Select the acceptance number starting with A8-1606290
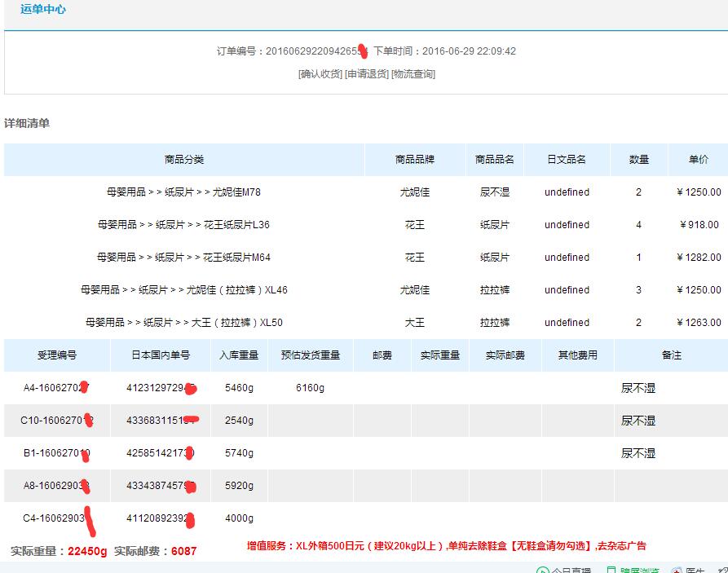This screenshot has height=573, width=728. tap(56, 485)
